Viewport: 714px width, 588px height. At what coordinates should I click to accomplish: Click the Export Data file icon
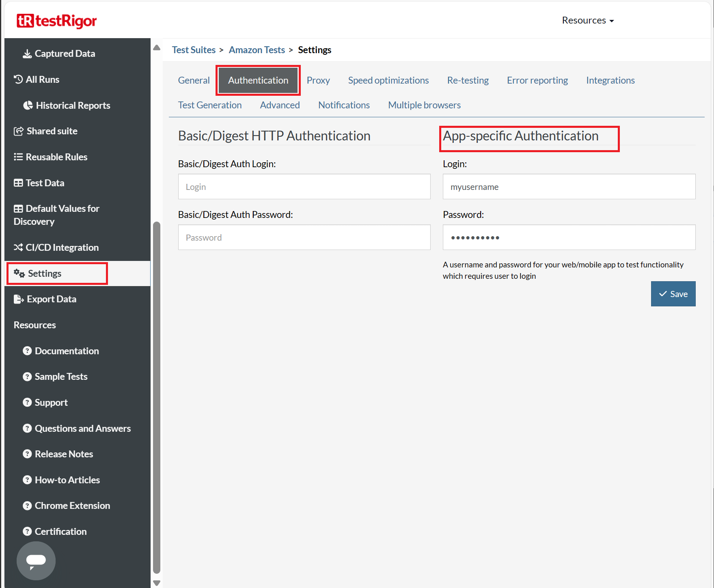tap(19, 299)
